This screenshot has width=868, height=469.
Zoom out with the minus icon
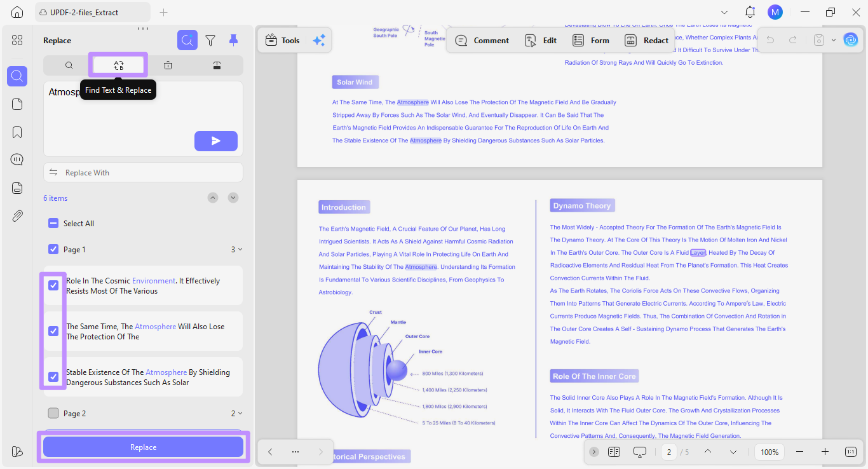click(800, 452)
